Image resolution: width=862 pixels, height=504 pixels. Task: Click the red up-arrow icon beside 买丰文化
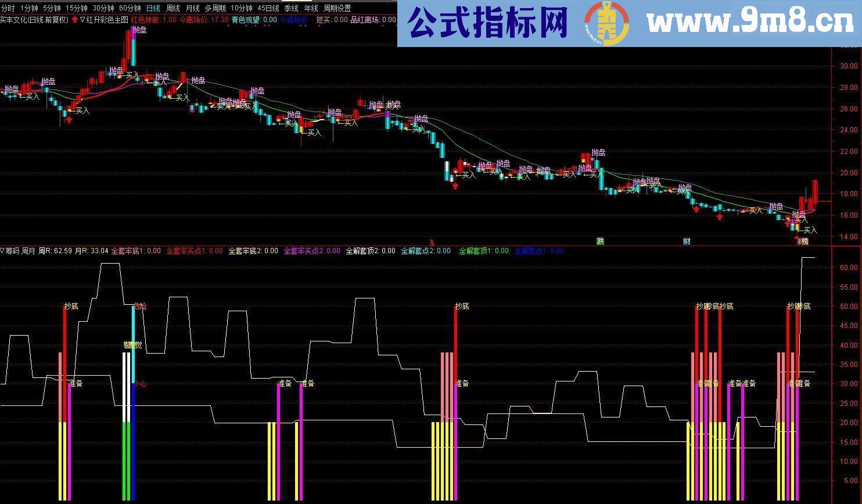[75, 19]
